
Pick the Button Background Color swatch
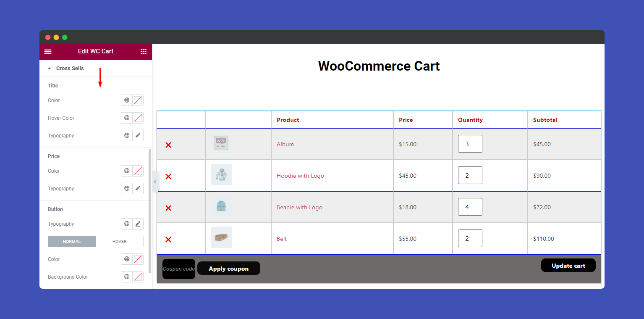click(x=138, y=277)
